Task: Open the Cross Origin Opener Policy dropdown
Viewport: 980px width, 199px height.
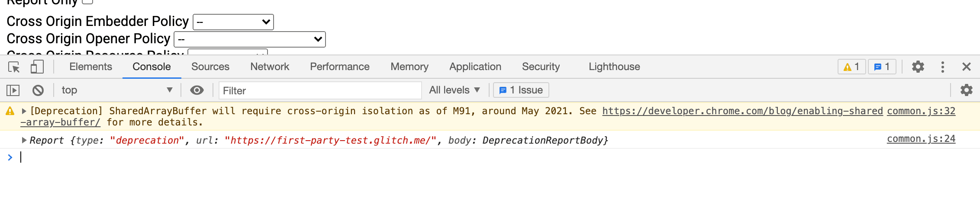Action: tap(249, 39)
